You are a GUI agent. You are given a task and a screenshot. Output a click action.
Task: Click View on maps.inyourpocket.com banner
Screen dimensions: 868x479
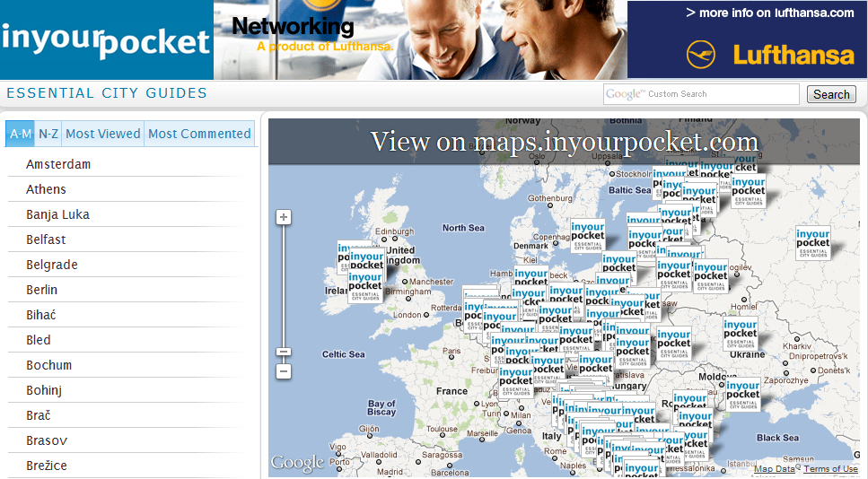click(564, 142)
